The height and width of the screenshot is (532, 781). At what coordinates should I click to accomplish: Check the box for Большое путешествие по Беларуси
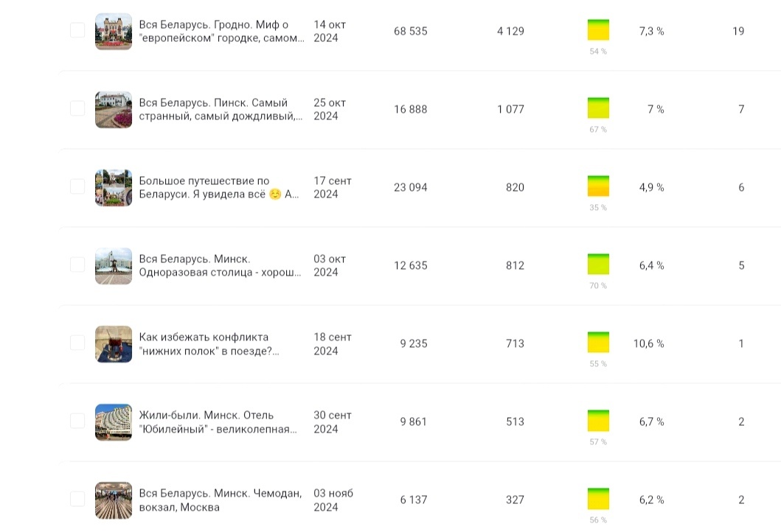[77, 186]
